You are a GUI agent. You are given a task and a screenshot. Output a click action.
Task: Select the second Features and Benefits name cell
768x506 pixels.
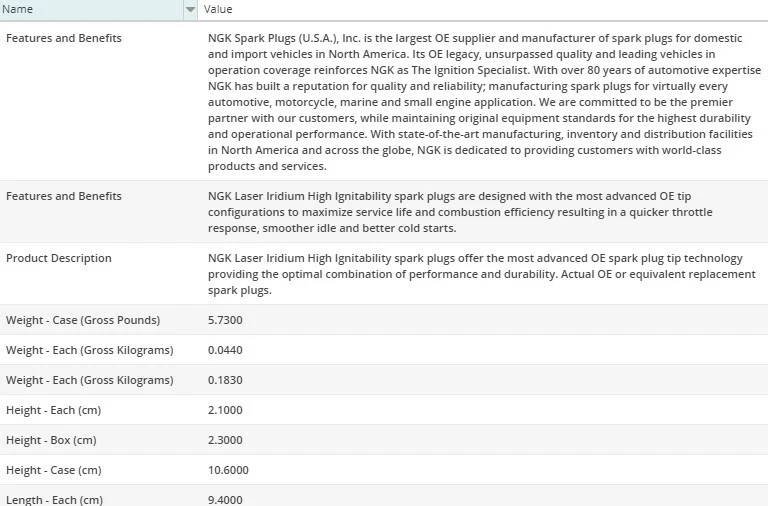(64, 196)
